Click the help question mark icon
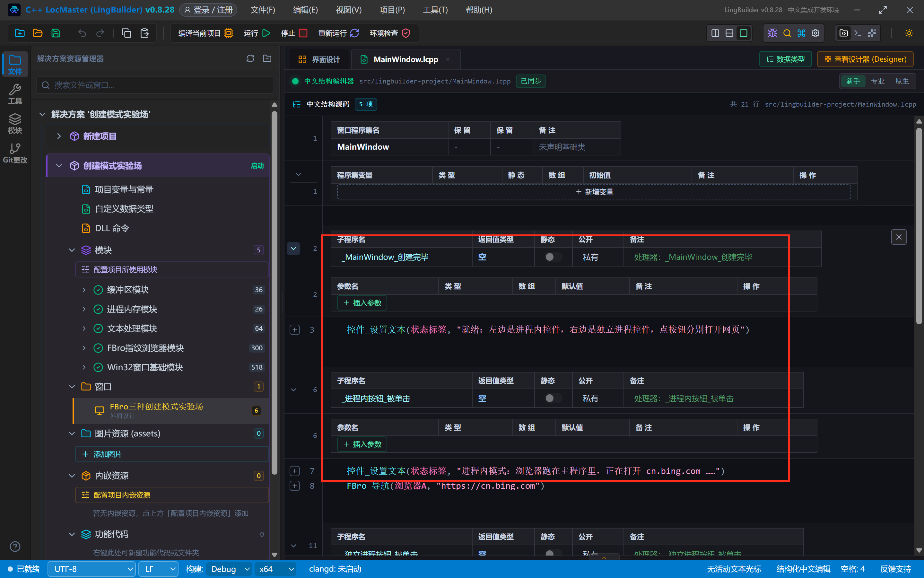 (15, 547)
